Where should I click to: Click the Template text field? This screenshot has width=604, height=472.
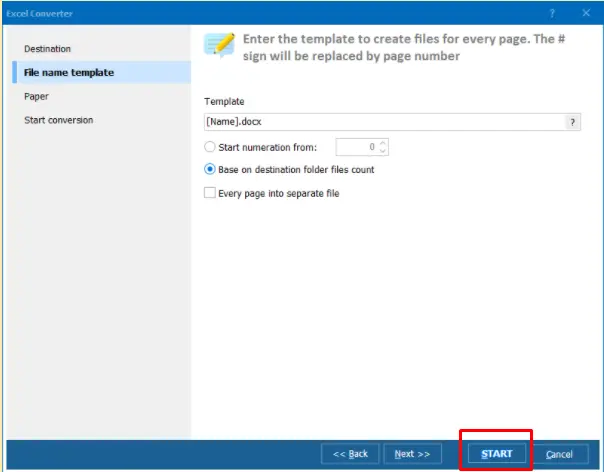point(384,122)
